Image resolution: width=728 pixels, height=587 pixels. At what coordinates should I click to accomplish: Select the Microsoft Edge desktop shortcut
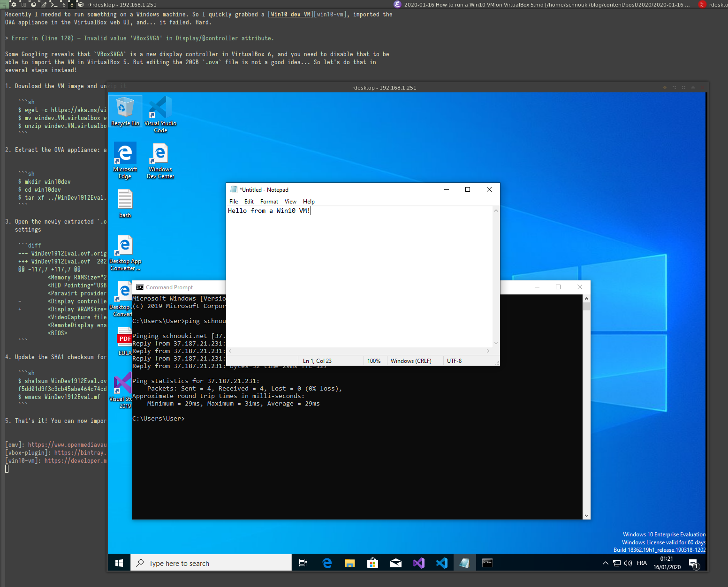coord(125,160)
